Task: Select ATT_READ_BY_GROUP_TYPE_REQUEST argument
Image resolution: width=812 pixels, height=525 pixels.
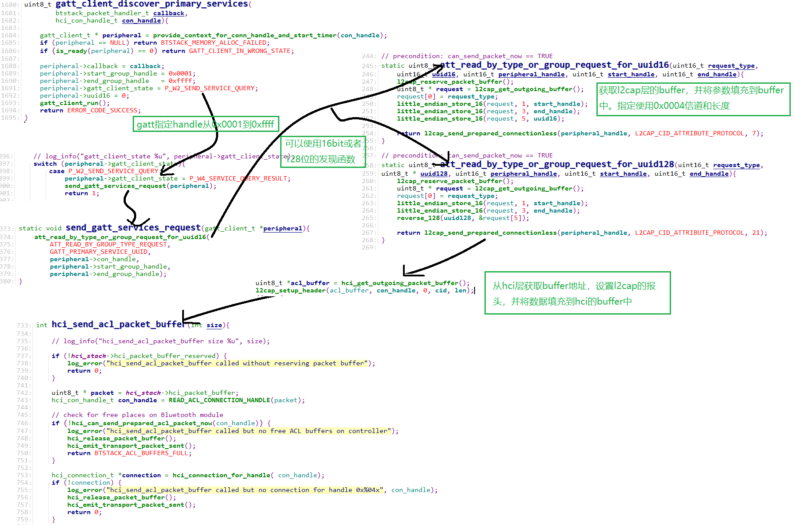Action: click(108, 245)
